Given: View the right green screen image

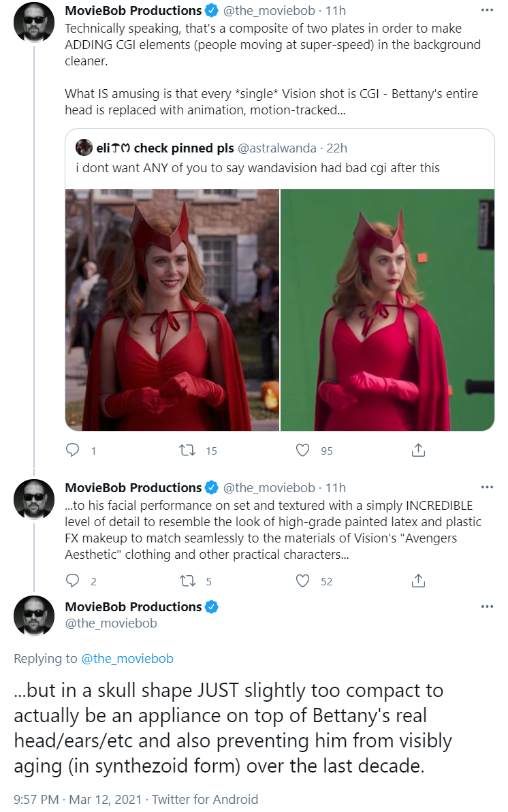Looking at the screenshot, I should (387, 310).
